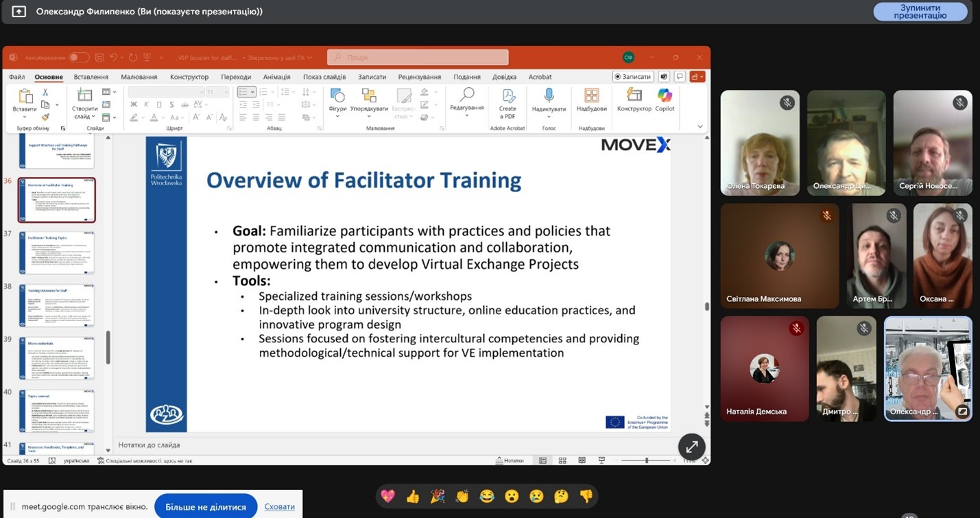
Task: Click the Сховати link
Action: 280,507
